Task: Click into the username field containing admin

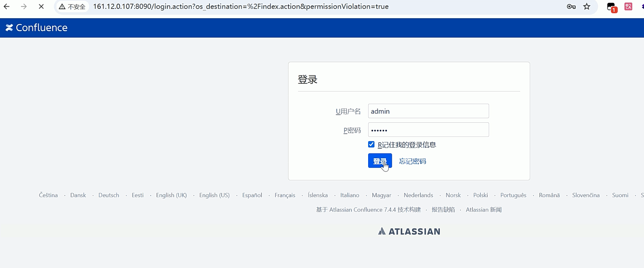Action: click(428, 111)
